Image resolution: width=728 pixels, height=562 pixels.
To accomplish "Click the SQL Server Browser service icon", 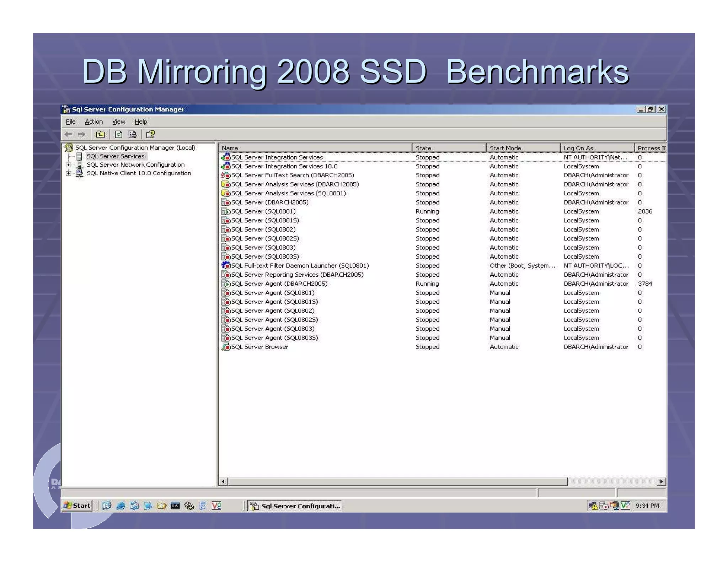I will pos(226,346).
